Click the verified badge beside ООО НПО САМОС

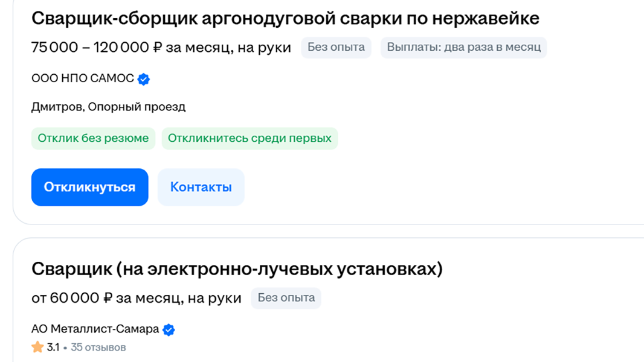(144, 79)
